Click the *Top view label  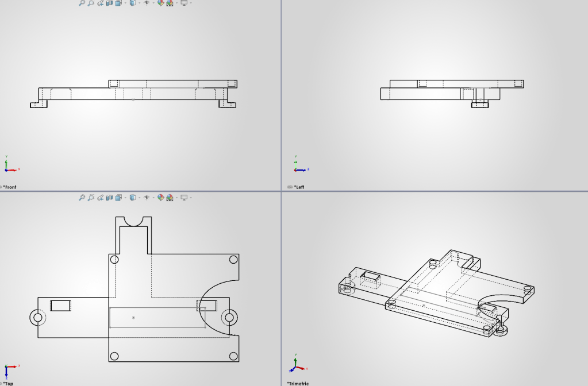9,383
